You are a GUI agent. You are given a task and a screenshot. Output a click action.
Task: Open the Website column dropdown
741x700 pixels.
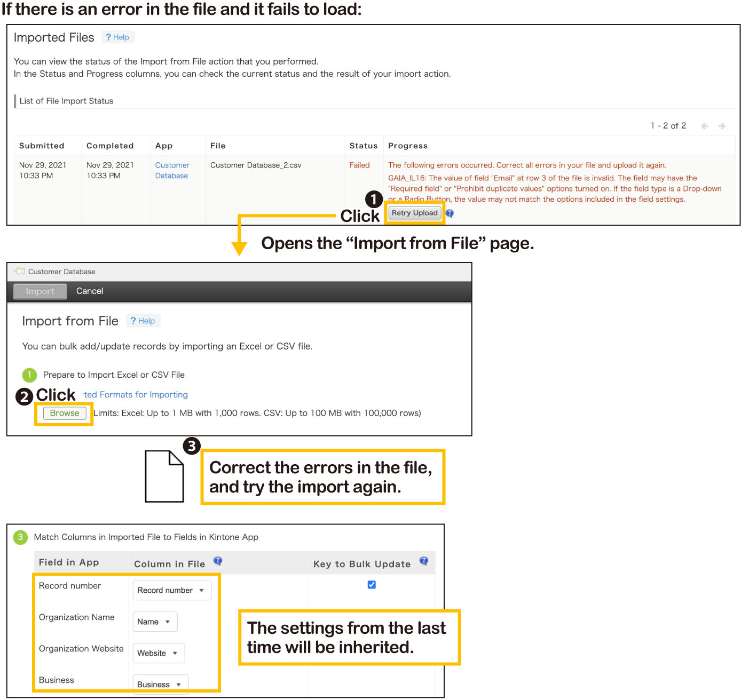pos(158,653)
